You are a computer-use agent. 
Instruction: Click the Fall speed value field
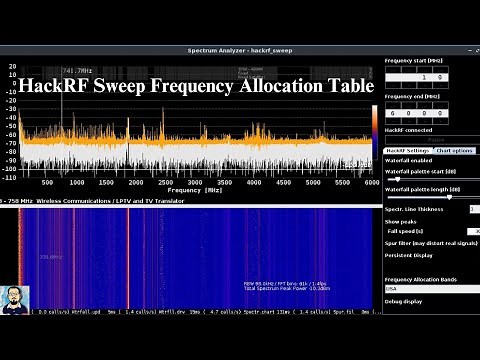click(473, 231)
